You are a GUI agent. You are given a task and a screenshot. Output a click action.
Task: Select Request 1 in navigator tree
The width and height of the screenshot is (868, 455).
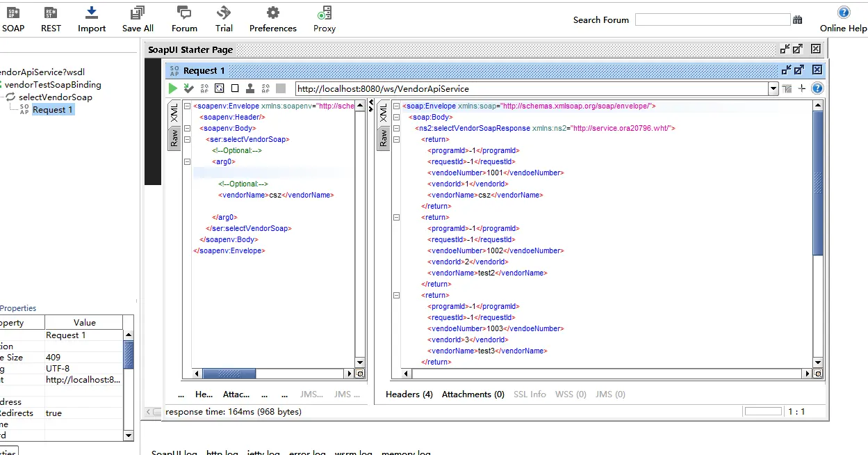(52, 109)
